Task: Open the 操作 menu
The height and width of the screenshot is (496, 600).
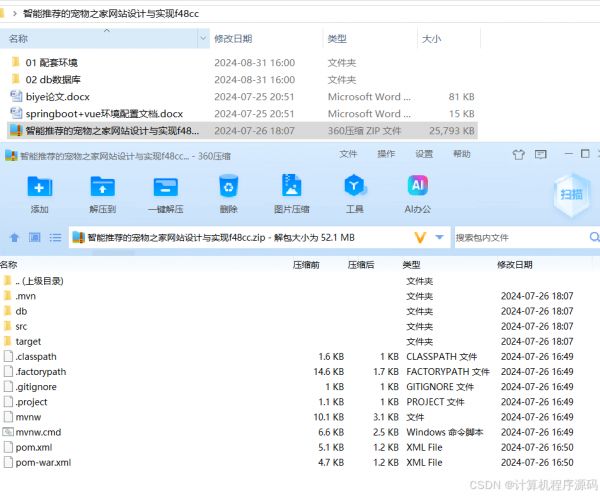Action: click(386, 154)
